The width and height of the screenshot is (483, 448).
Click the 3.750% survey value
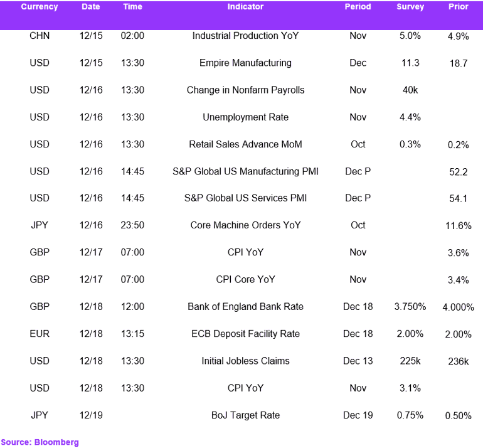pos(410,307)
